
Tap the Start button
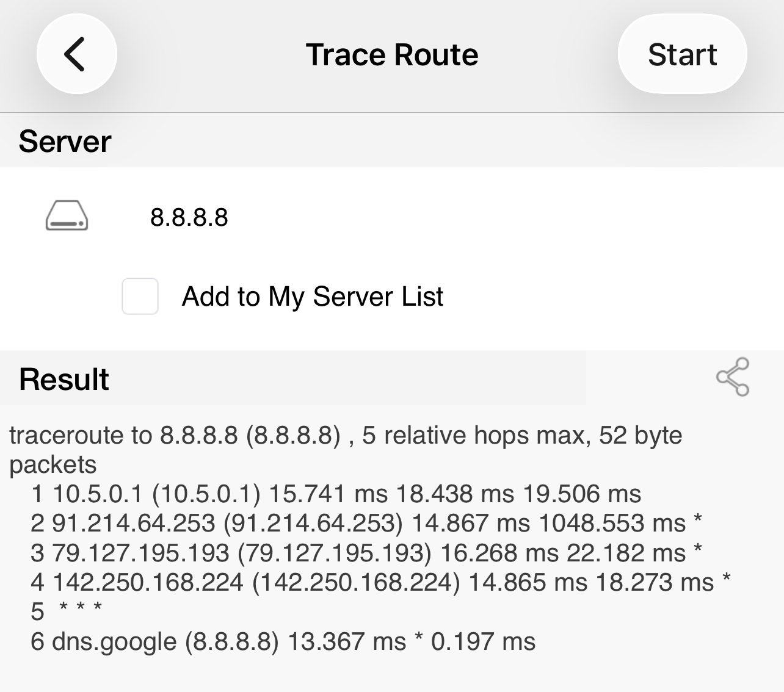pyautogui.click(x=682, y=54)
